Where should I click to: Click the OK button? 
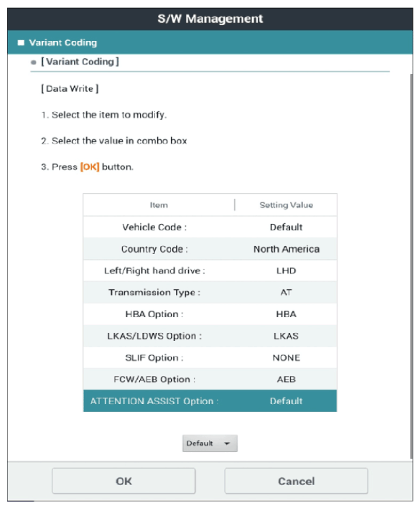(123, 481)
